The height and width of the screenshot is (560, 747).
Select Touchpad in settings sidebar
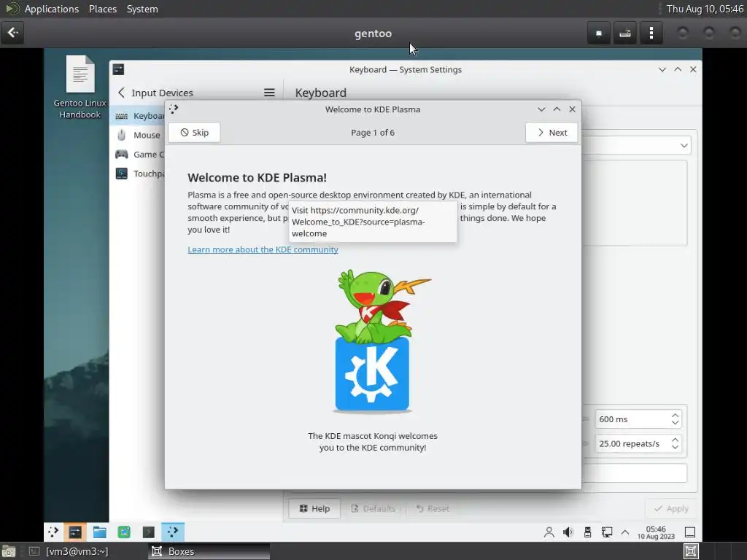138,174
